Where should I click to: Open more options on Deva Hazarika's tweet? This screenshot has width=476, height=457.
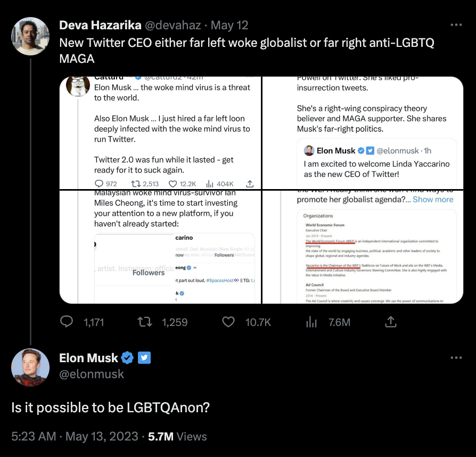[456, 25]
